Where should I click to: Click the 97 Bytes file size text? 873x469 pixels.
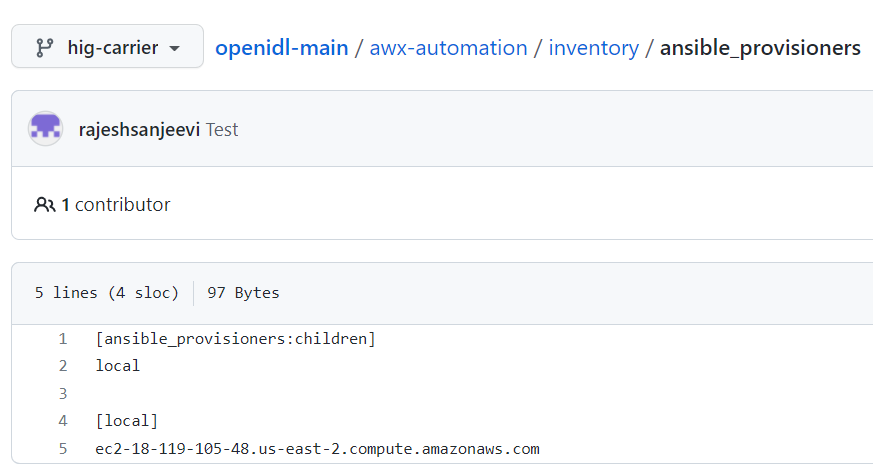(243, 293)
